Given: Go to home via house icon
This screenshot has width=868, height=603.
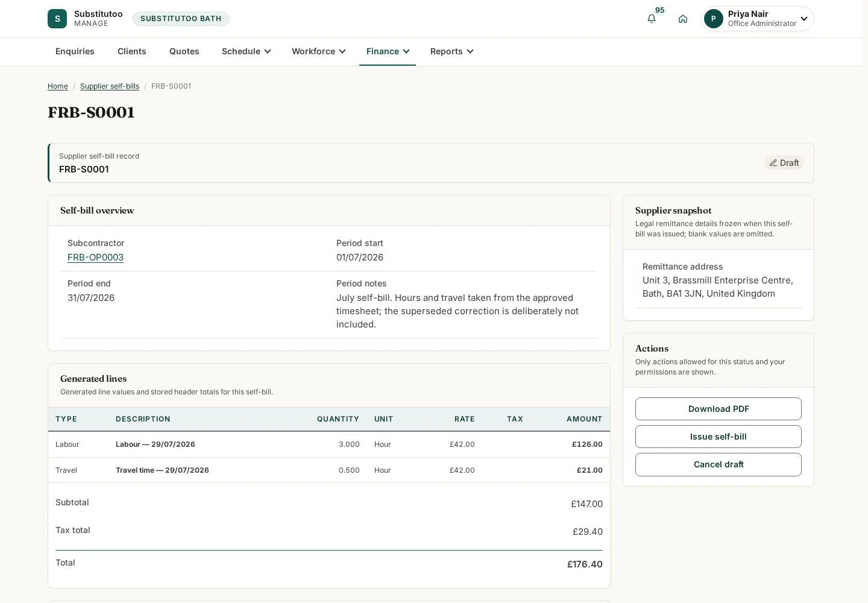Looking at the screenshot, I should [683, 19].
